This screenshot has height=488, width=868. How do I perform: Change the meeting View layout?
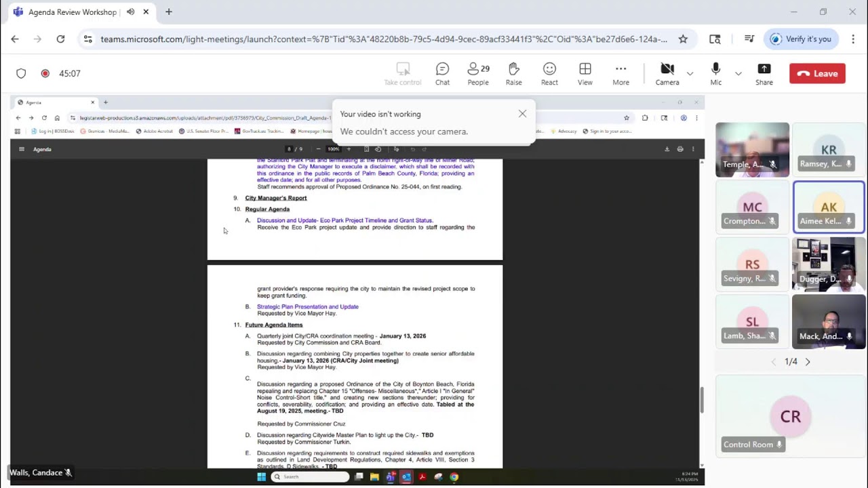pyautogui.click(x=585, y=74)
